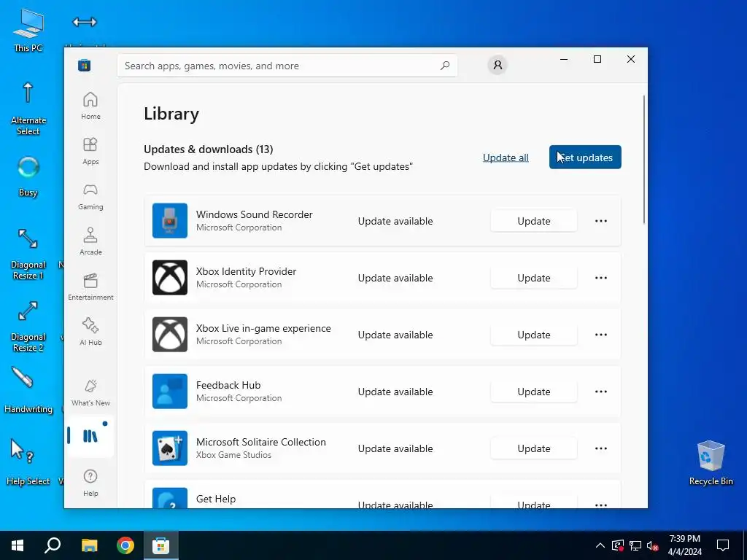Select the Library icon in sidebar
Screen dimensions: 747x560
coord(90,436)
